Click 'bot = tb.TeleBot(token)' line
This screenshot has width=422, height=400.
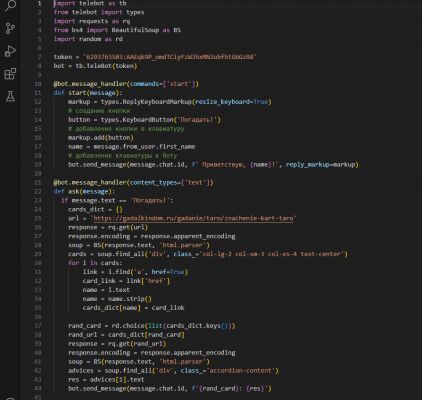95,66
